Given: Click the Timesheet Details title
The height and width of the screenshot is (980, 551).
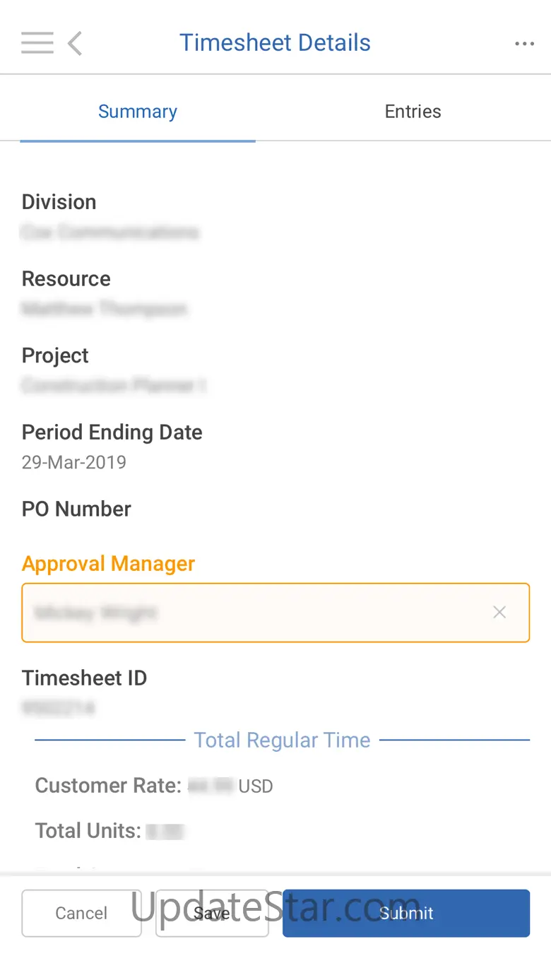Looking at the screenshot, I should tap(275, 43).
